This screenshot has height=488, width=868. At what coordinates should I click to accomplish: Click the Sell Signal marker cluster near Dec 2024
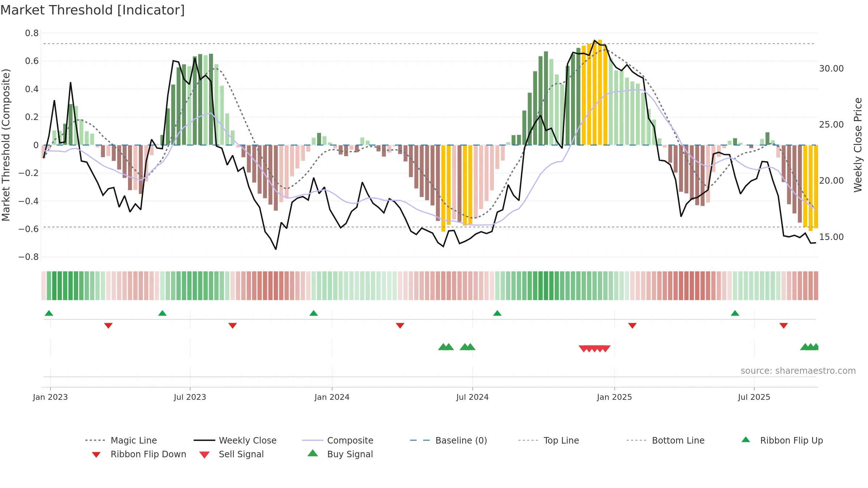coord(595,348)
